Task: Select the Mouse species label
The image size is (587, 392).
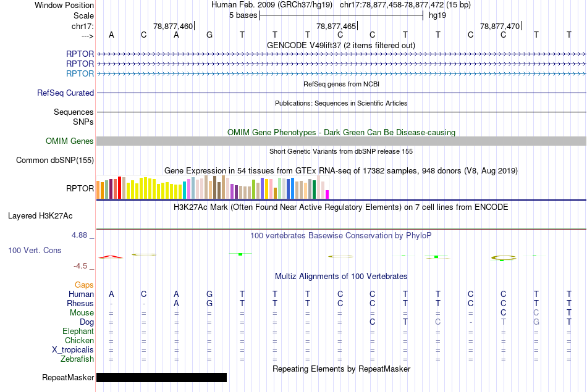Action: pyautogui.click(x=82, y=313)
